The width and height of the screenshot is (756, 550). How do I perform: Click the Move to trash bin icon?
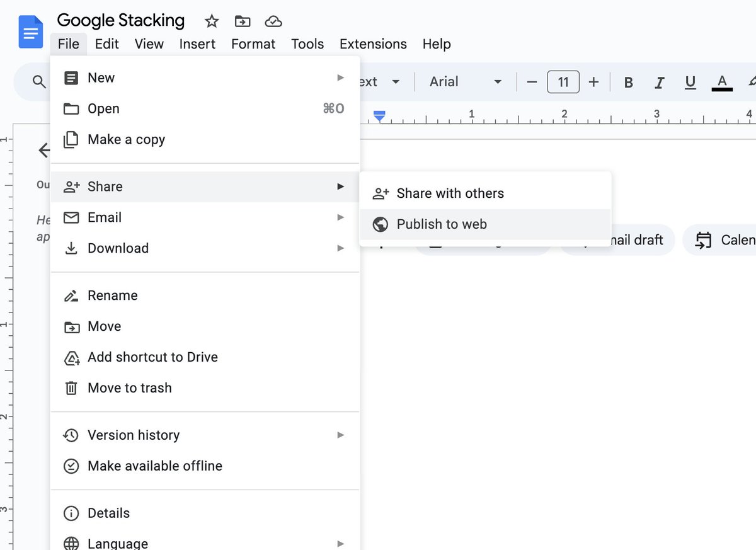point(72,388)
